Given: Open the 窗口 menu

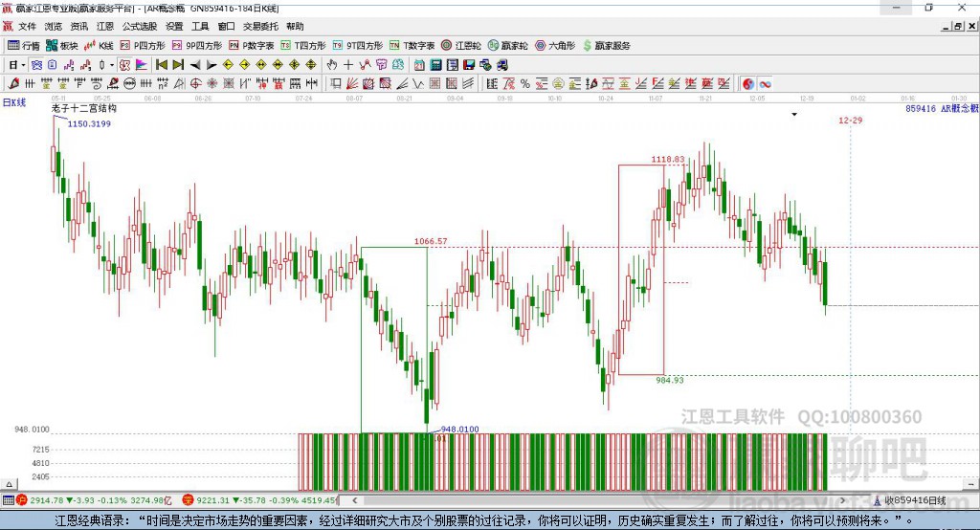Looking at the screenshot, I should 226,26.
